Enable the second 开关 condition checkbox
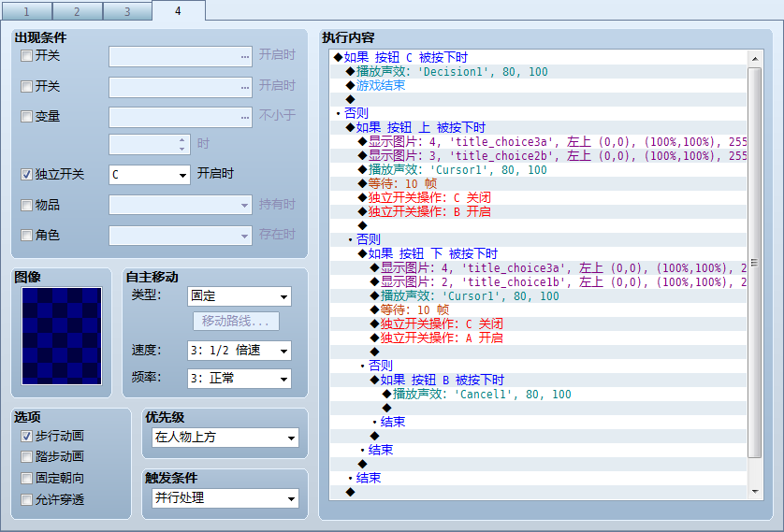 26,86
